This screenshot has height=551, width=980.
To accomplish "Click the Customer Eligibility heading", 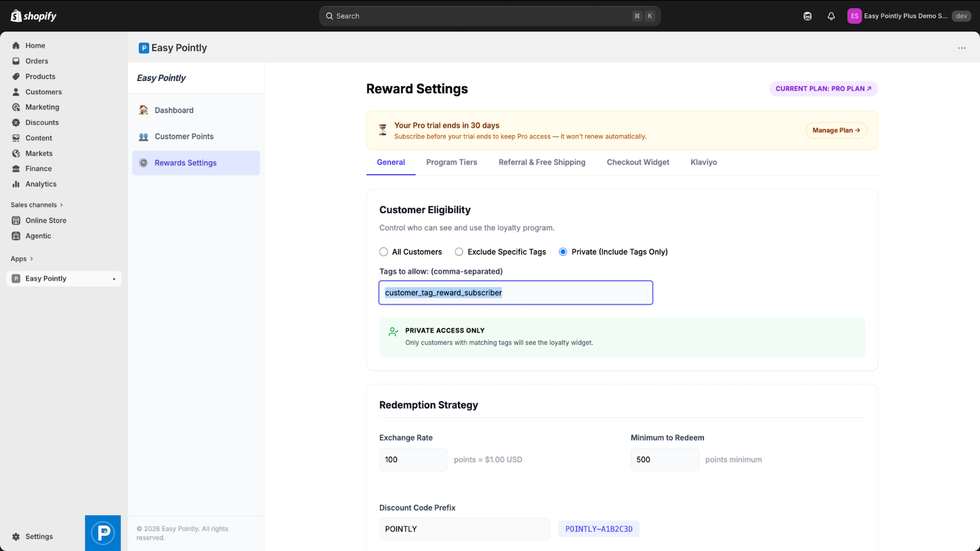I will (x=425, y=210).
